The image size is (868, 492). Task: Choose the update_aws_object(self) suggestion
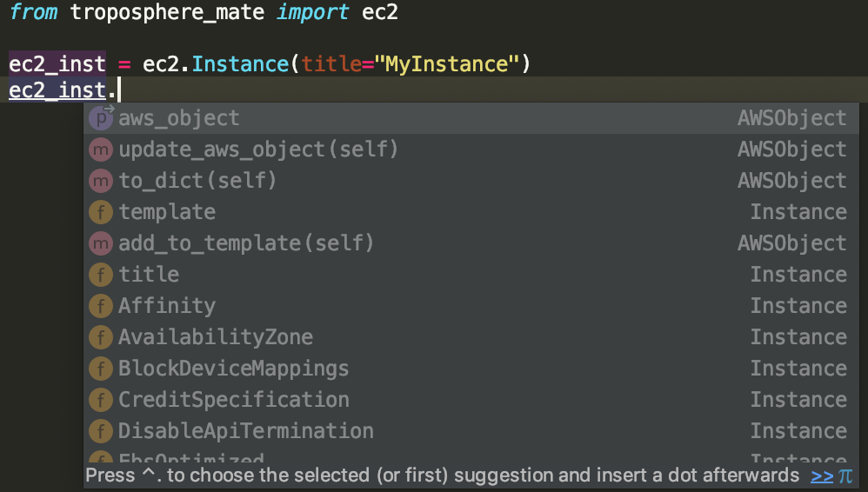[258, 150]
